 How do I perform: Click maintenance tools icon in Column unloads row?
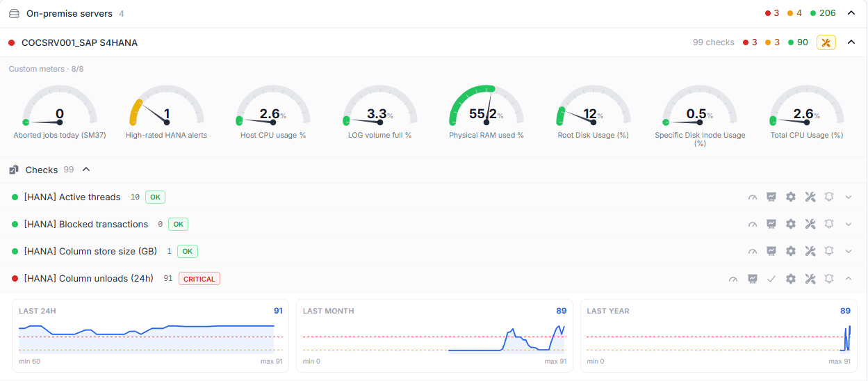click(810, 279)
